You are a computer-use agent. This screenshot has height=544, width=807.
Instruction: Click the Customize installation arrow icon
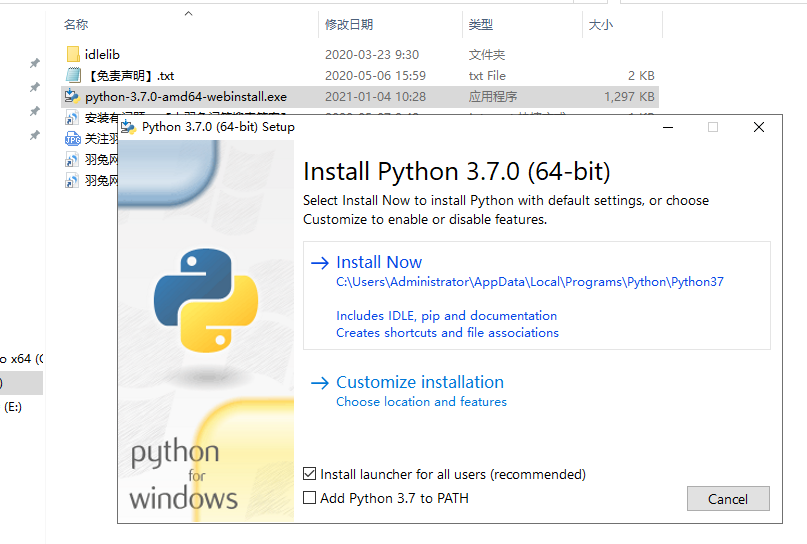pyautogui.click(x=320, y=383)
